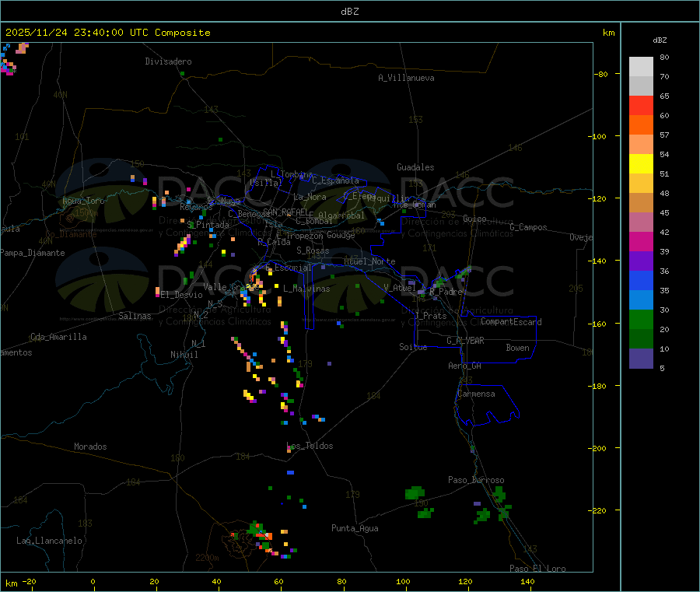Click the S_Rosas map label
This screenshot has width=700, height=592.
tap(313, 250)
